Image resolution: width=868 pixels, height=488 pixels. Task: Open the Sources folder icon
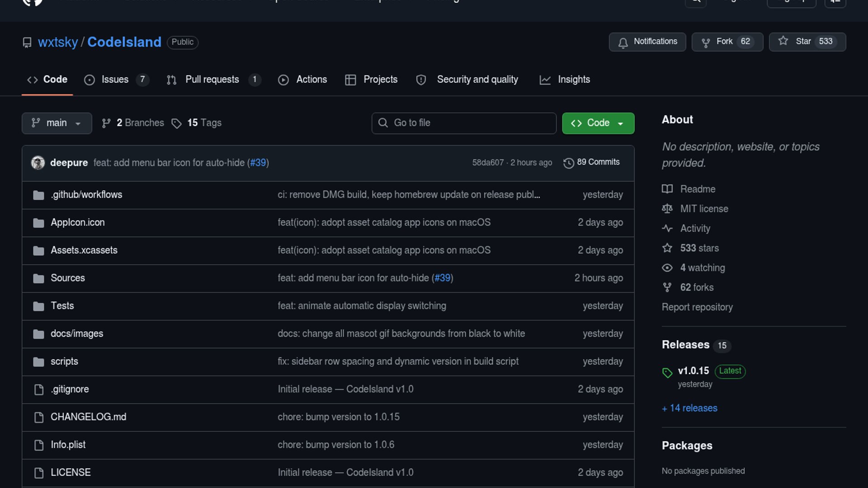[x=39, y=278]
